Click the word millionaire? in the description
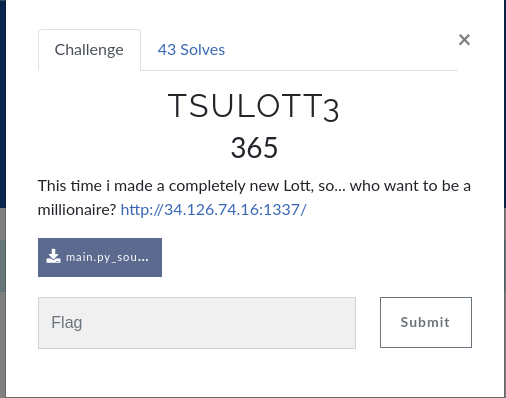506x398 pixels. (77, 210)
